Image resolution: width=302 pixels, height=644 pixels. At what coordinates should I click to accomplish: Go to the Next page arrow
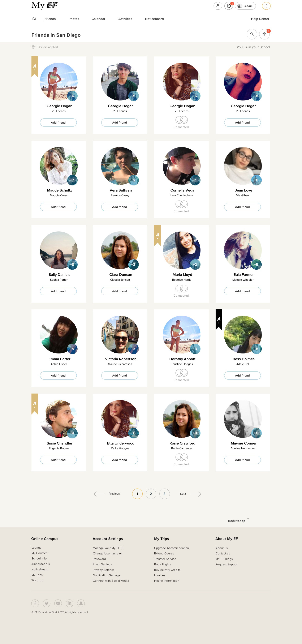pos(190,494)
